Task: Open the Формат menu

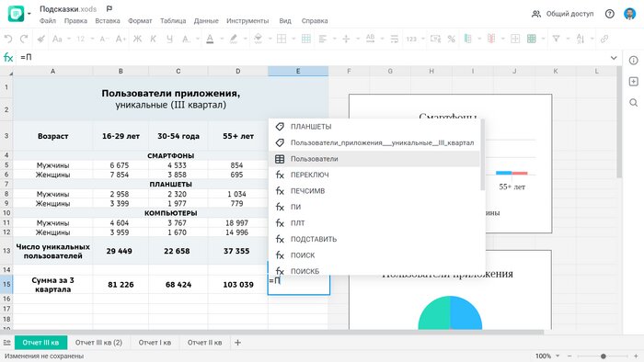Action: 140,20
